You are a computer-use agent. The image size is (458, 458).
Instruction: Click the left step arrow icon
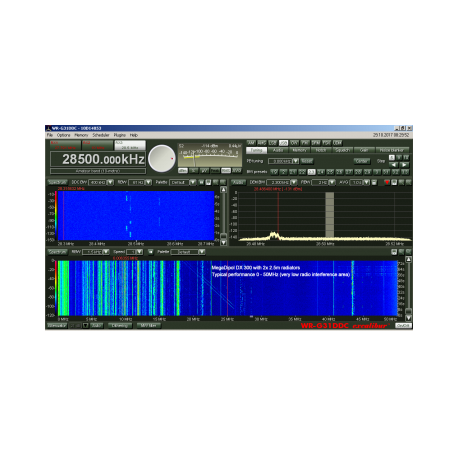coord(394,165)
